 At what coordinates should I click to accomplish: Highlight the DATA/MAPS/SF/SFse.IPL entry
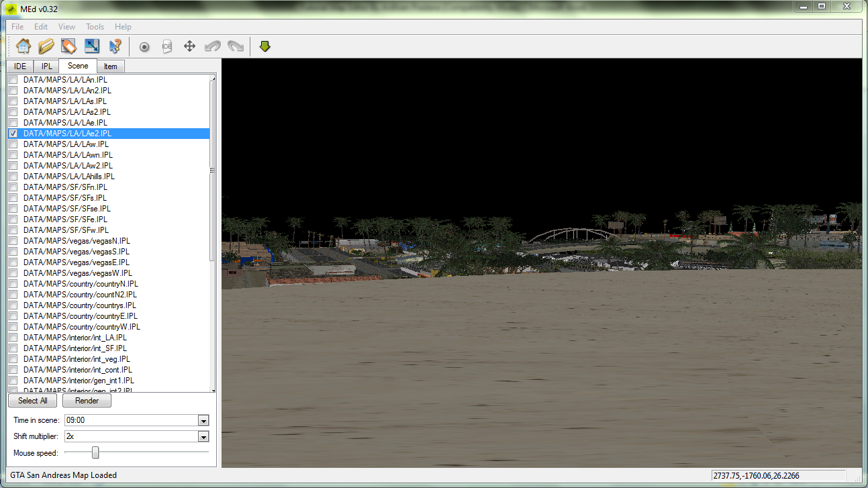(109, 209)
